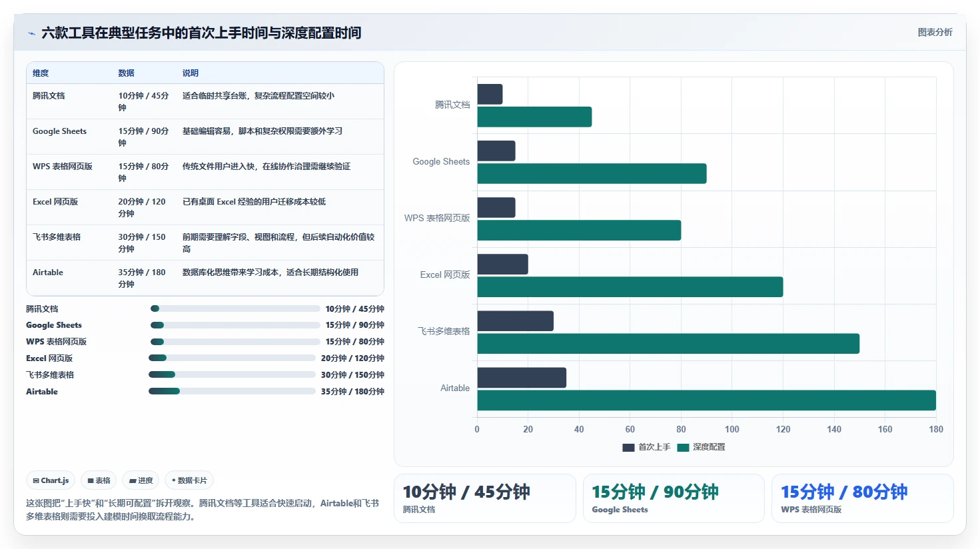Click the Google Sheets progress bar
Viewport: 980px width, 549px height.
[x=235, y=325]
